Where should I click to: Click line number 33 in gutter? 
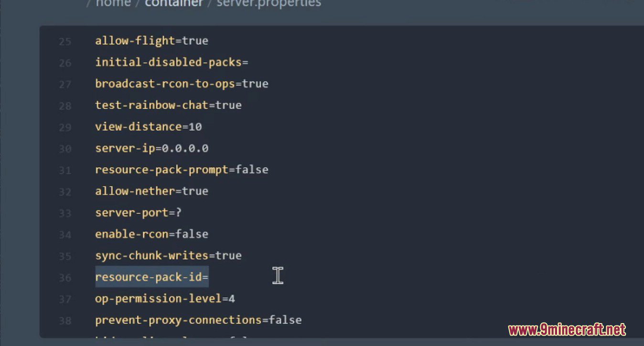tap(65, 213)
